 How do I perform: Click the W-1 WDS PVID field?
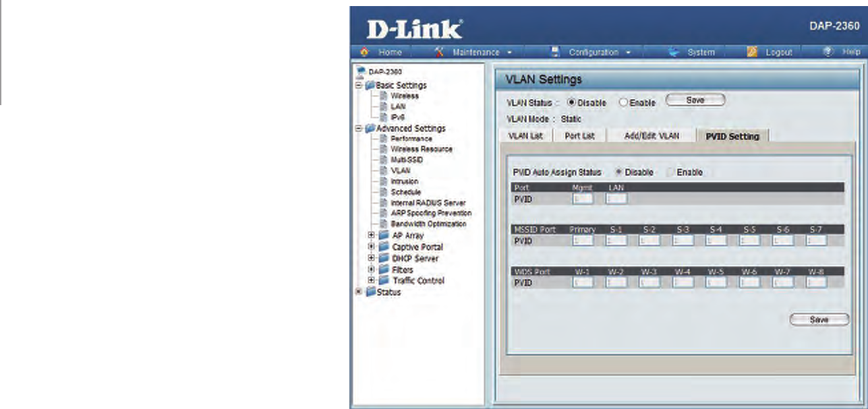point(582,282)
